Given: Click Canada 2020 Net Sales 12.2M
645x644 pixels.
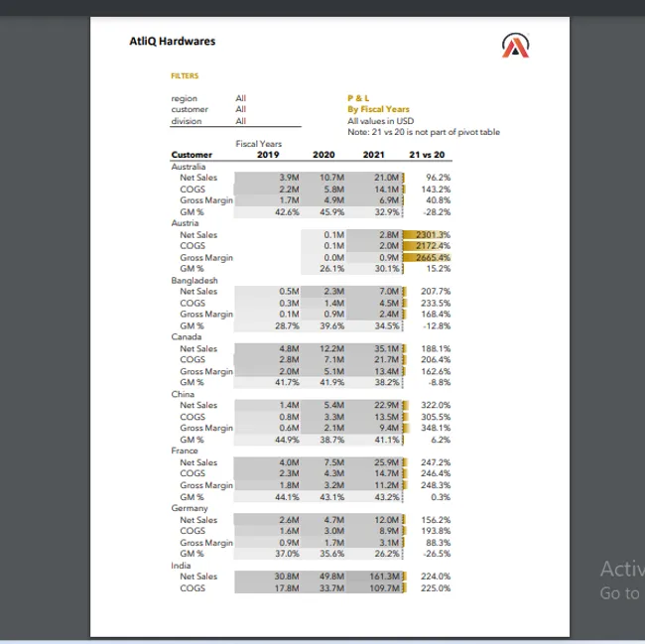Looking at the screenshot, I should pyautogui.click(x=332, y=348).
